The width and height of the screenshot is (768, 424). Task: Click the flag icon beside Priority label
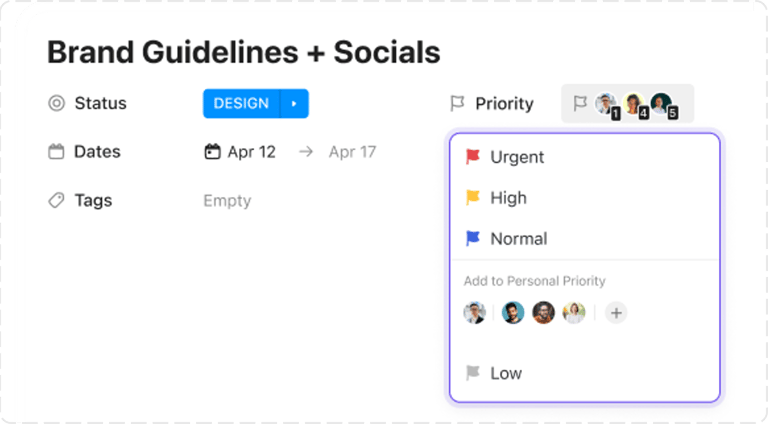tap(457, 103)
